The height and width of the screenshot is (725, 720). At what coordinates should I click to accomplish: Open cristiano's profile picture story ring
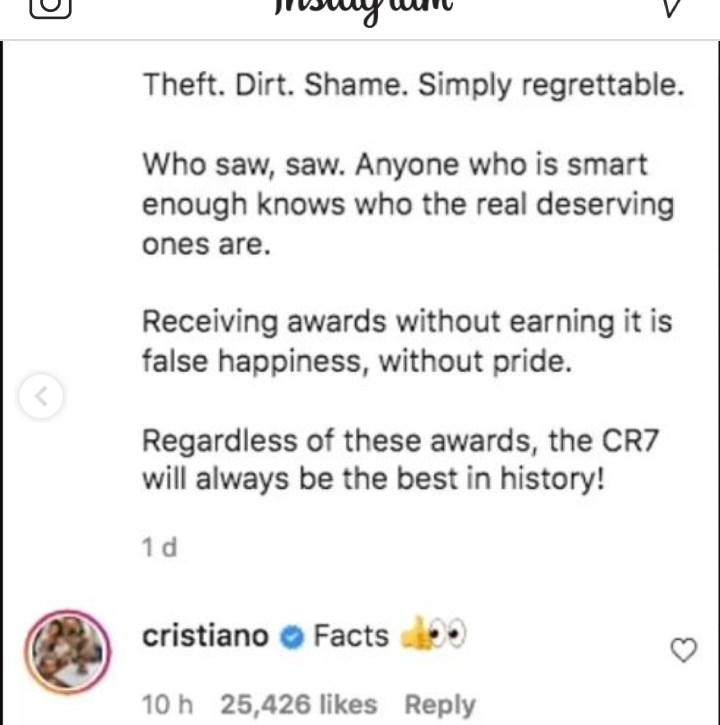tap(68, 651)
